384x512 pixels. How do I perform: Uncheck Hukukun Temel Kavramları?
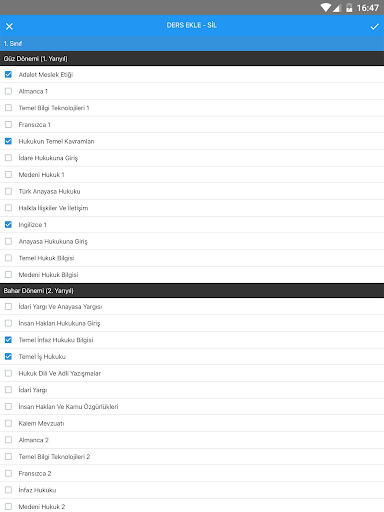point(8,141)
